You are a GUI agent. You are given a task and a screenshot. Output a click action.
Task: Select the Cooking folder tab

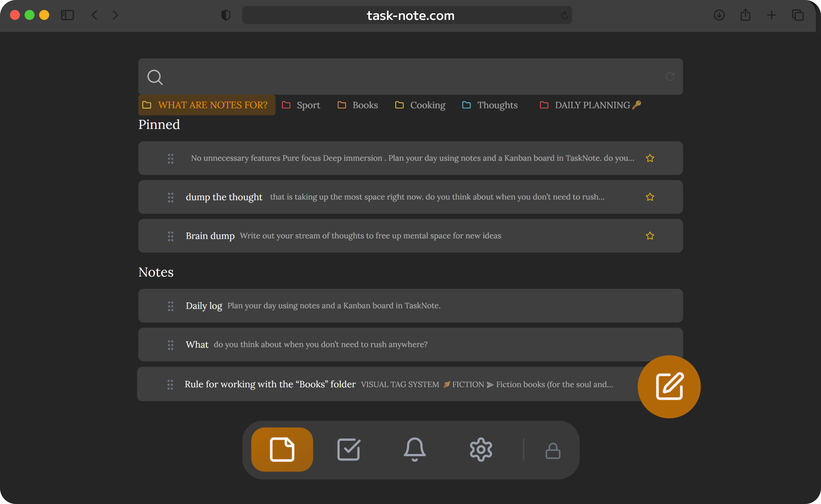[420, 105]
